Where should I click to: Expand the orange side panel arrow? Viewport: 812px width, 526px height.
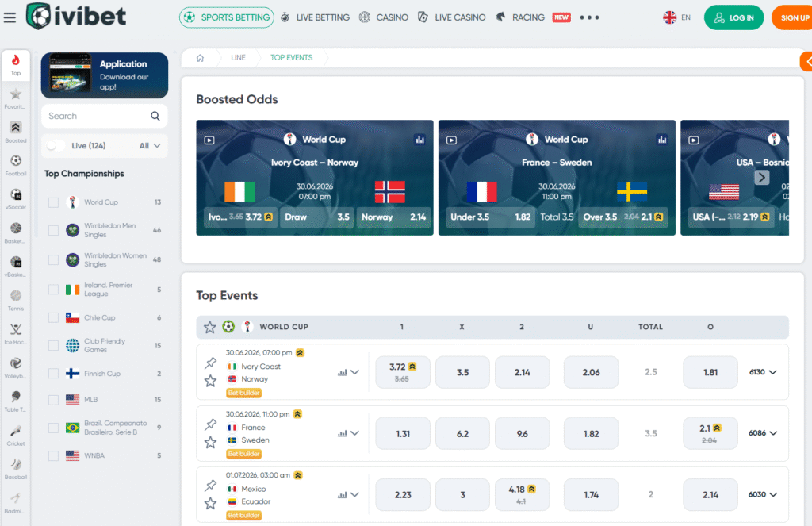click(x=806, y=62)
